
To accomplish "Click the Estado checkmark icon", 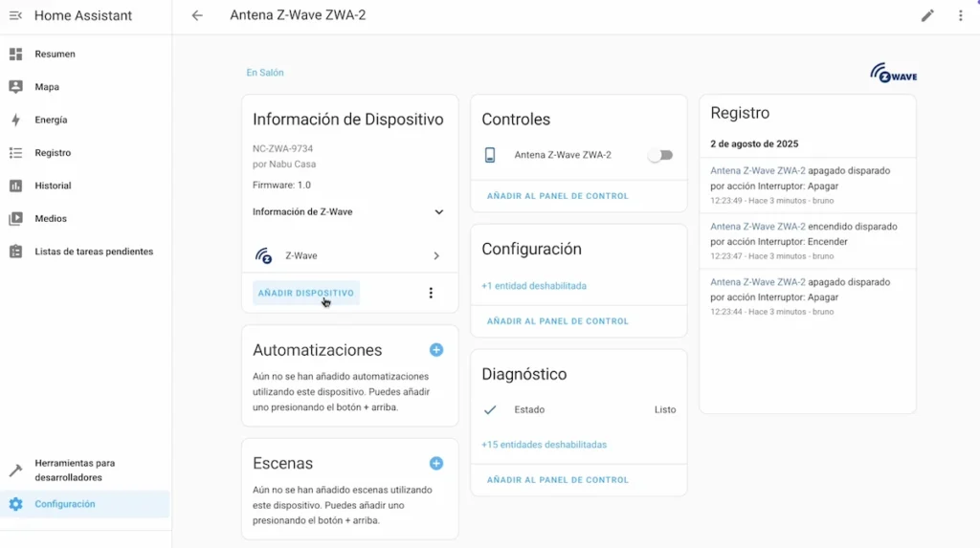I will 490,410.
